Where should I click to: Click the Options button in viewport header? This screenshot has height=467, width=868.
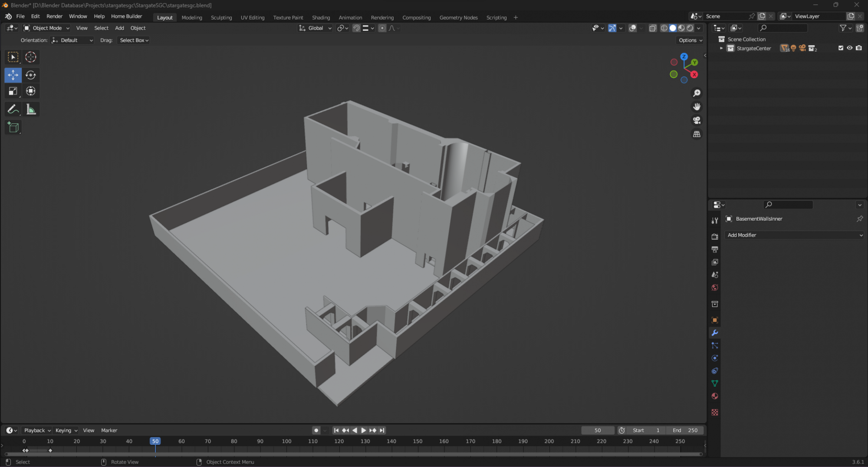(690, 40)
